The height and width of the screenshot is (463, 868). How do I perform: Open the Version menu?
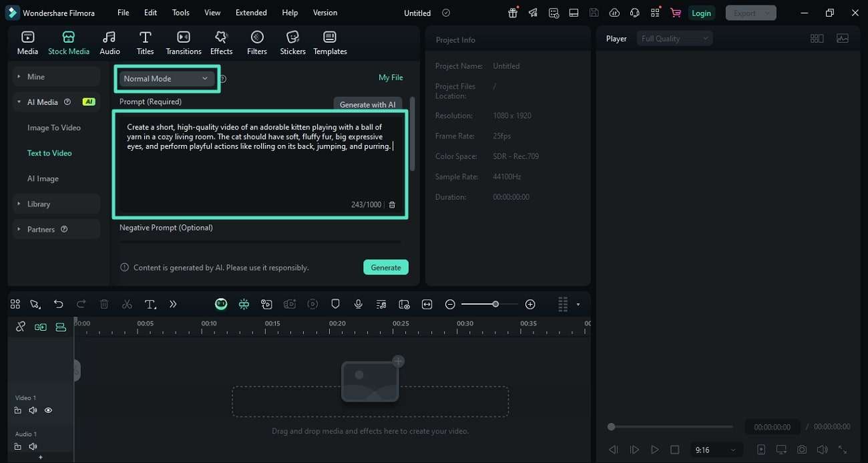pos(325,13)
